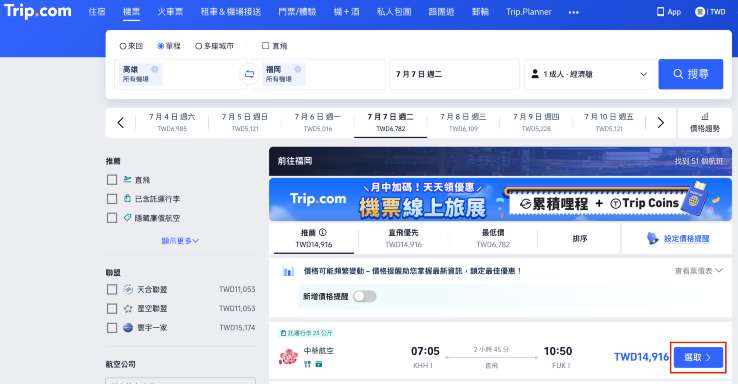Click the SkyTeam 天合聯盟 alliance logo
Image resolution: width=738 pixels, height=384 pixels.
(128, 289)
